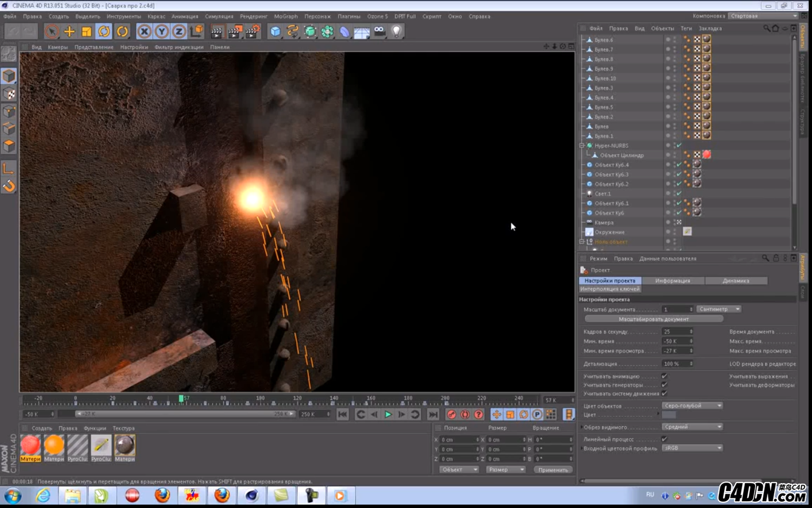Lock the Z axis toggle
The height and width of the screenshot is (508, 812).
tap(179, 32)
